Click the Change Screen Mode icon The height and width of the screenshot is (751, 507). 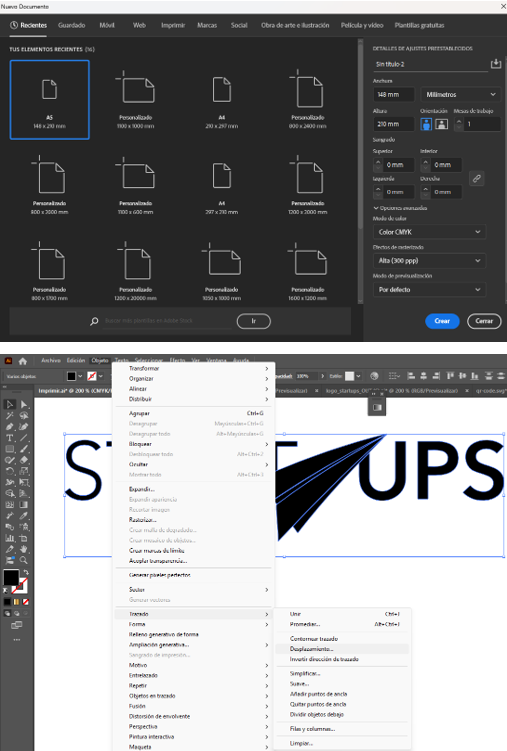[x=17, y=625]
